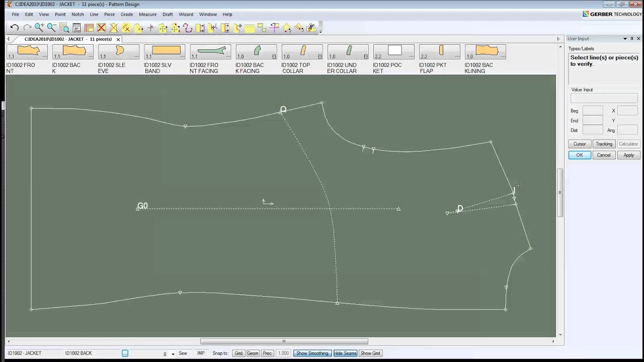The height and width of the screenshot is (362, 644).
Task: Click the Cancel button in User Input
Action: pos(604,155)
